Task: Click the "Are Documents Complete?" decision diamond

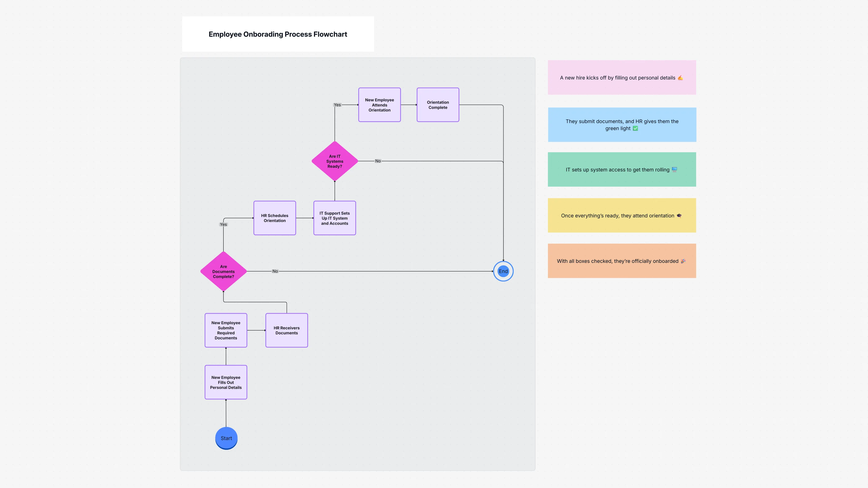Action: [x=223, y=271]
